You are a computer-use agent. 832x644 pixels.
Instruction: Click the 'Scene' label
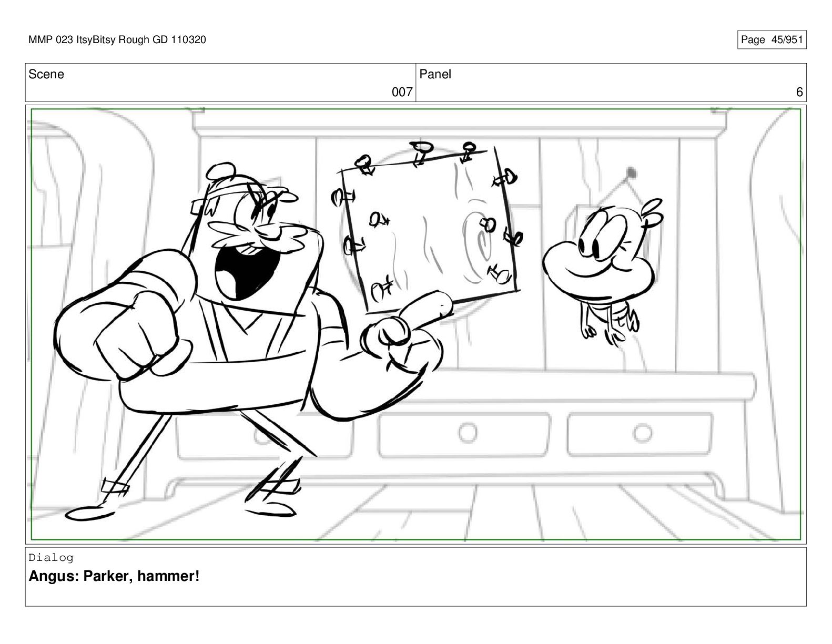click(46, 74)
